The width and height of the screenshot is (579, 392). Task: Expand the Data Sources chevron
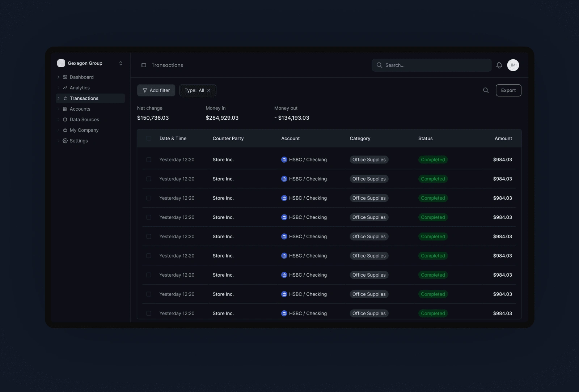point(59,119)
